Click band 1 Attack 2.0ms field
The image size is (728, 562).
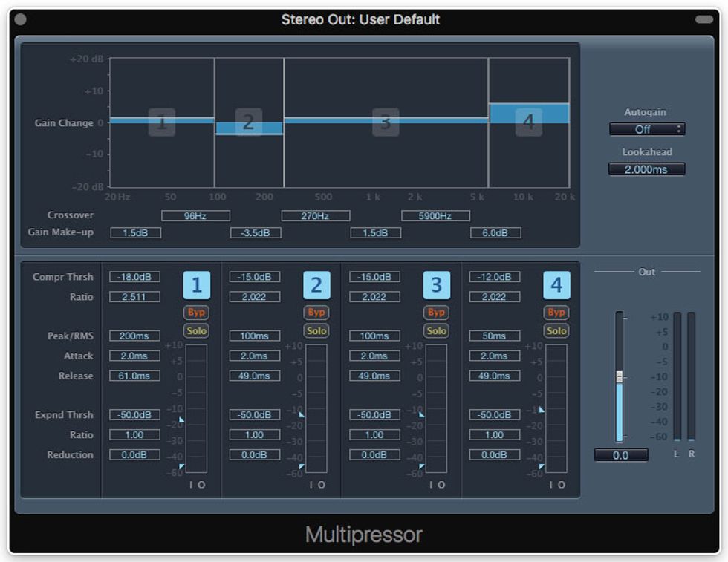click(134, 356)
